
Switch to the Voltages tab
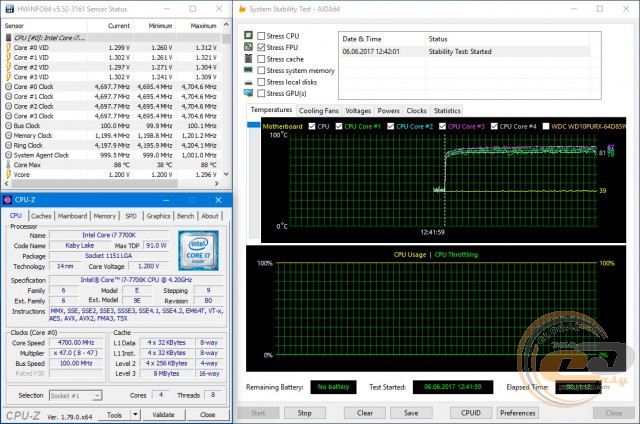pyautogui.click(x=358, y=111)
